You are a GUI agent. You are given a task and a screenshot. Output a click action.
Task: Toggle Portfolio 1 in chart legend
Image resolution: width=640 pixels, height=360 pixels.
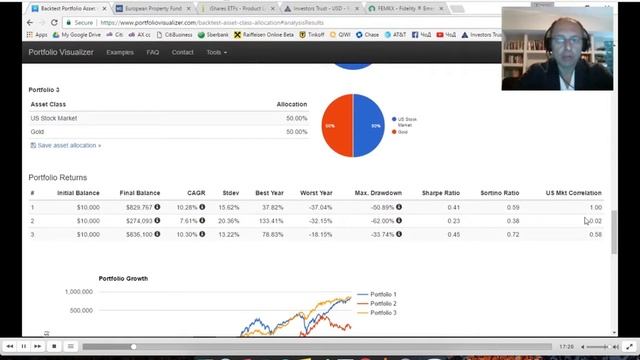376,294
